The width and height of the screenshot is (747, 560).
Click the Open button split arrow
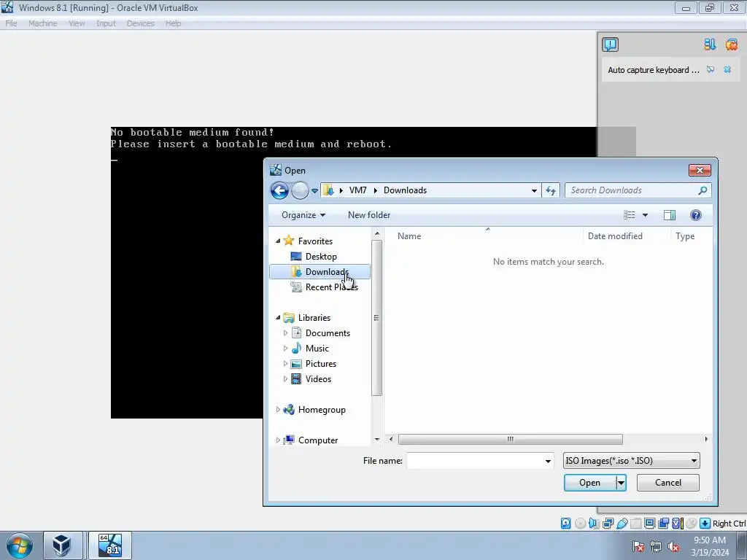(x=621, y=483)
